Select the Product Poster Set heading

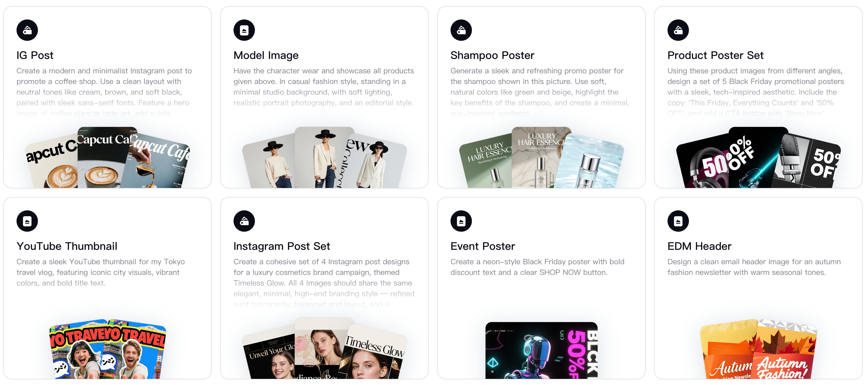coord(715,55)
